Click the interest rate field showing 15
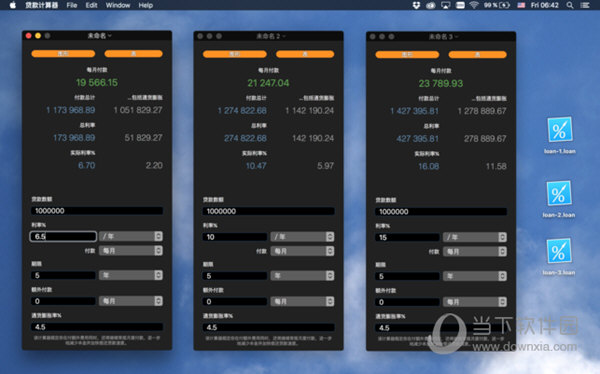Viewport: 600px width, 374px height. 407,237
